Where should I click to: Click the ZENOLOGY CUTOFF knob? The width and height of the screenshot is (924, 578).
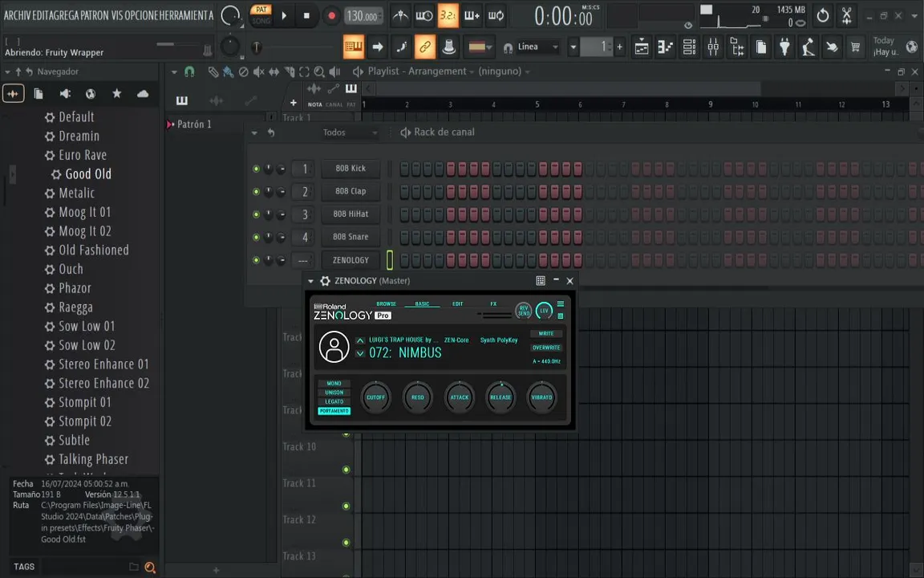(x=376, y=397)
